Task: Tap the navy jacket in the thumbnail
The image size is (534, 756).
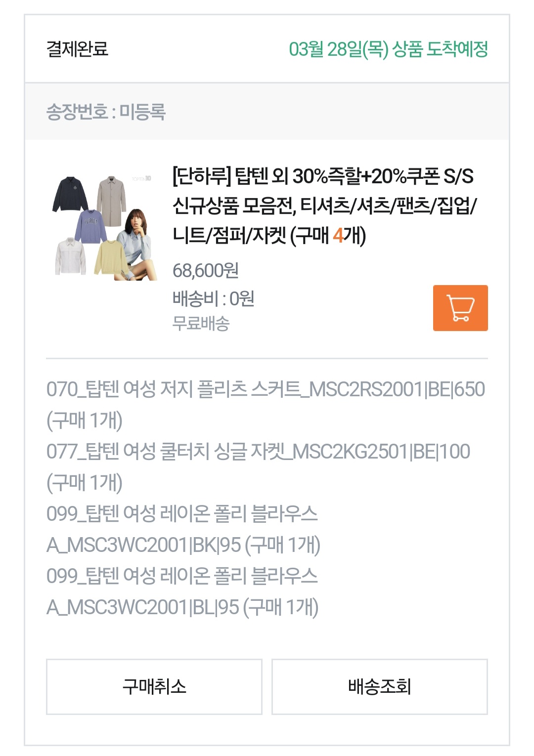Action: click(71, 194)
